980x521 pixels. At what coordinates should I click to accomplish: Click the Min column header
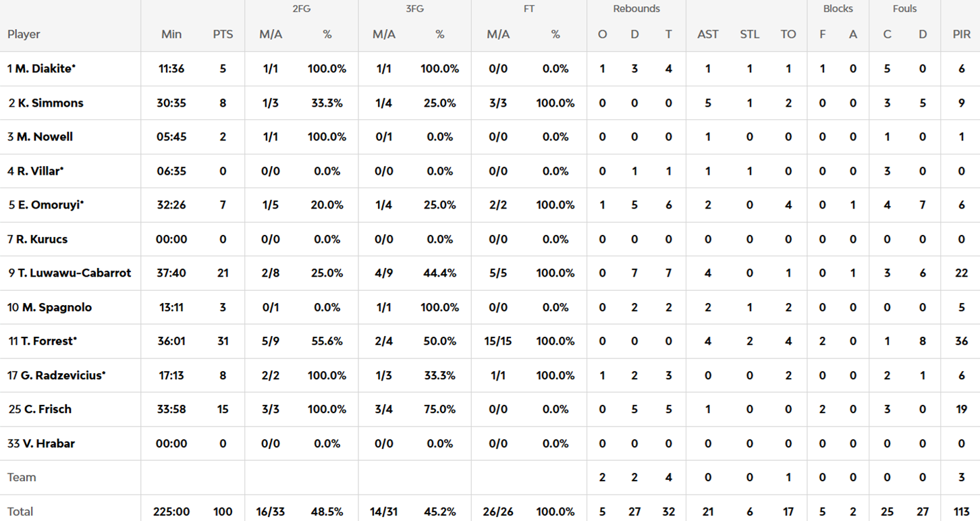point(171,34)
